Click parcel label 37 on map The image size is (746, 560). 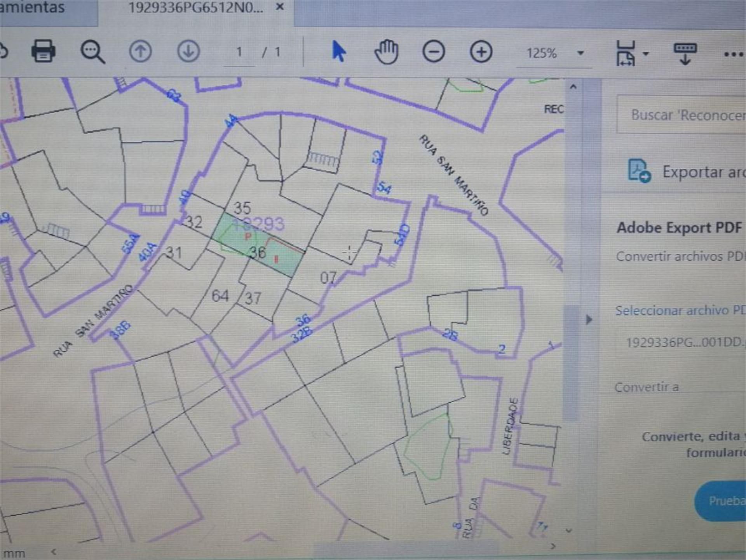[x=253, y=298]
